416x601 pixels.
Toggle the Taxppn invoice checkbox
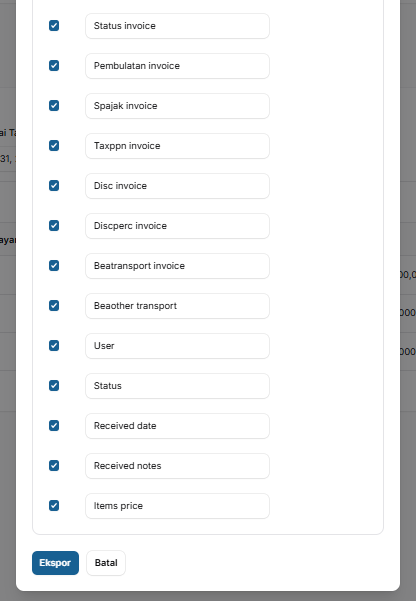point(54,146)
